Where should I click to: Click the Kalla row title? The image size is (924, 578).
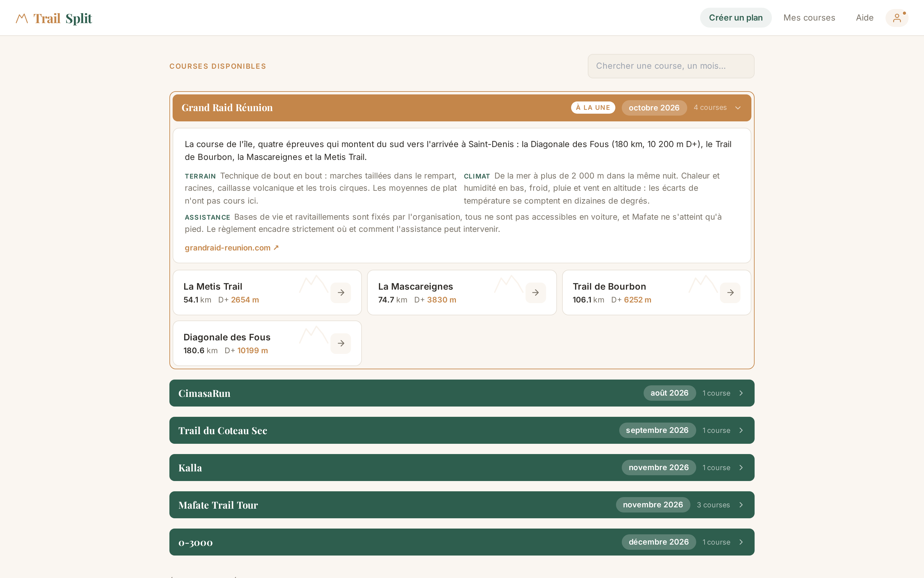pos(190,468)
